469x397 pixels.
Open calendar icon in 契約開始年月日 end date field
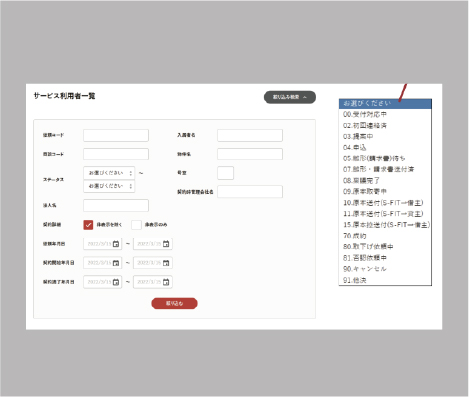[166, 263]
